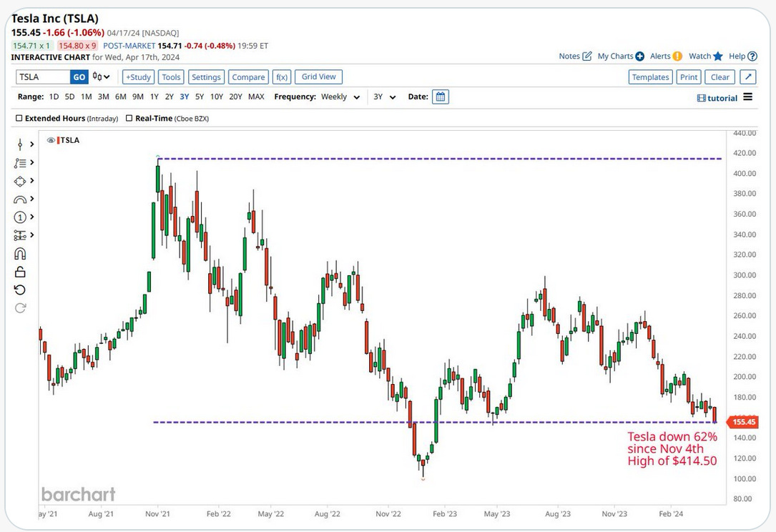Switch to Grid View
This screenshot has height=532, width=776.
(x=319, y=77)
